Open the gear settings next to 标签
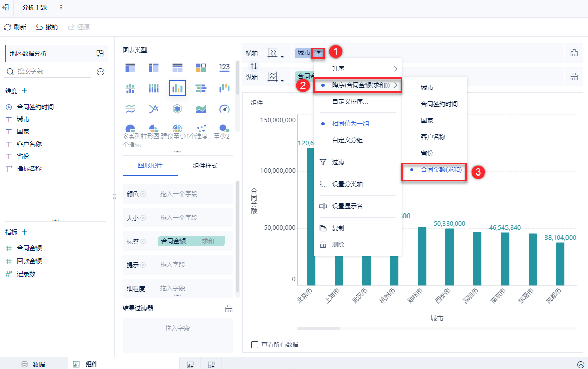588x369 pixels. coord(143,241)
